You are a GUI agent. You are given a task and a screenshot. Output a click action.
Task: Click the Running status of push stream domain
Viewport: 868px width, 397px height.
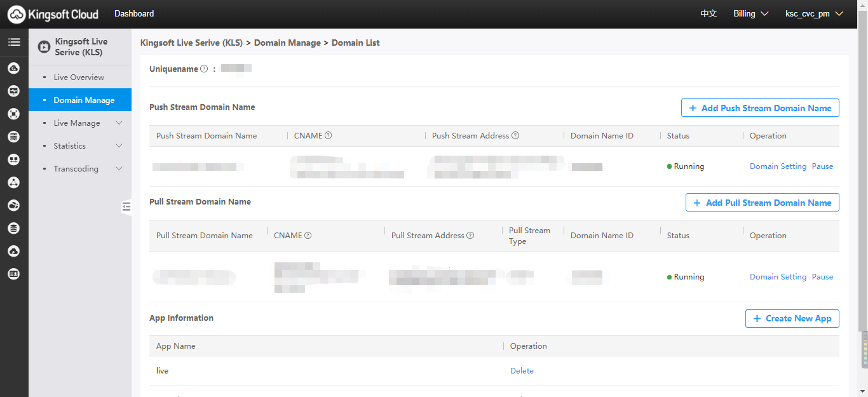686,166
